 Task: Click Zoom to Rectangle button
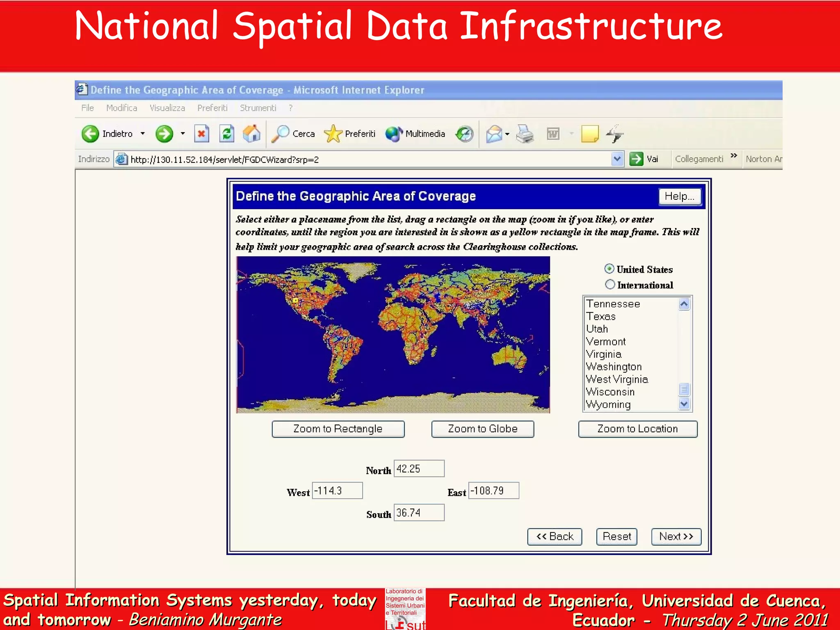[x=338, y=429]
